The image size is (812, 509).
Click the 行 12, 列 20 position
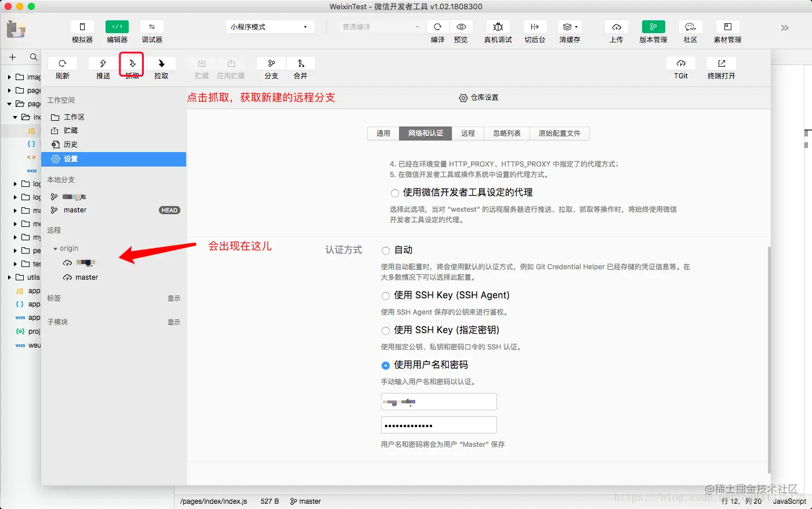click(741, 501)
